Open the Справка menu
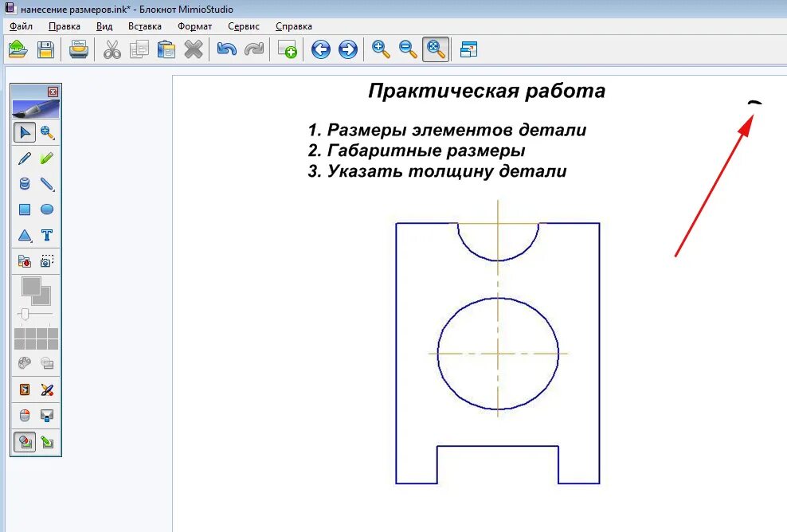Viewport: 787px width, 532px height. (x=294, y=26)
